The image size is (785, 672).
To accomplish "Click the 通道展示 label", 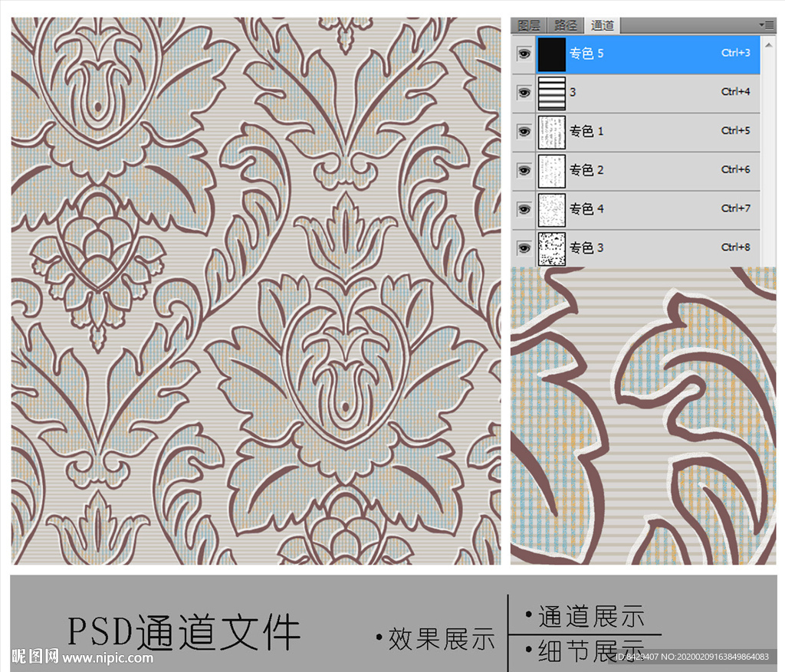I will pos(590,616).
